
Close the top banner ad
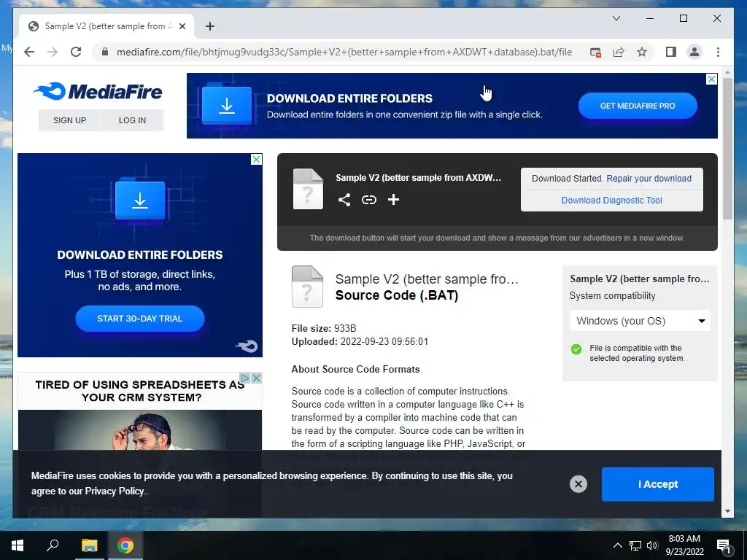pos(711,79)
